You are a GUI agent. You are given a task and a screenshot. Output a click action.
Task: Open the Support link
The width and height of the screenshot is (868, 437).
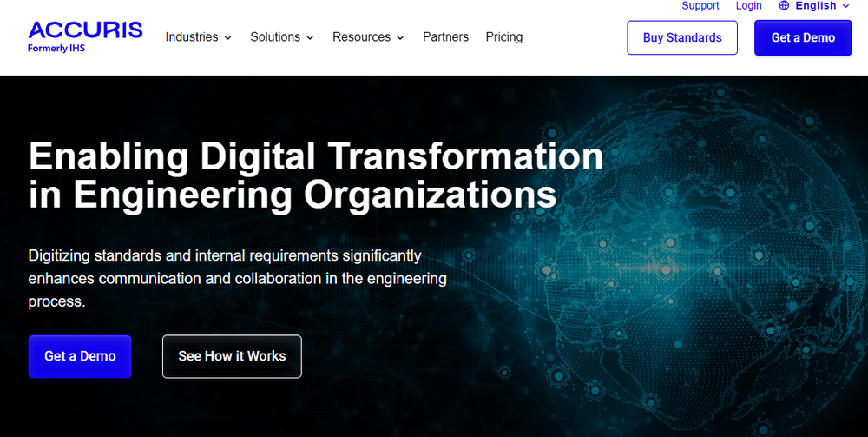700,5
